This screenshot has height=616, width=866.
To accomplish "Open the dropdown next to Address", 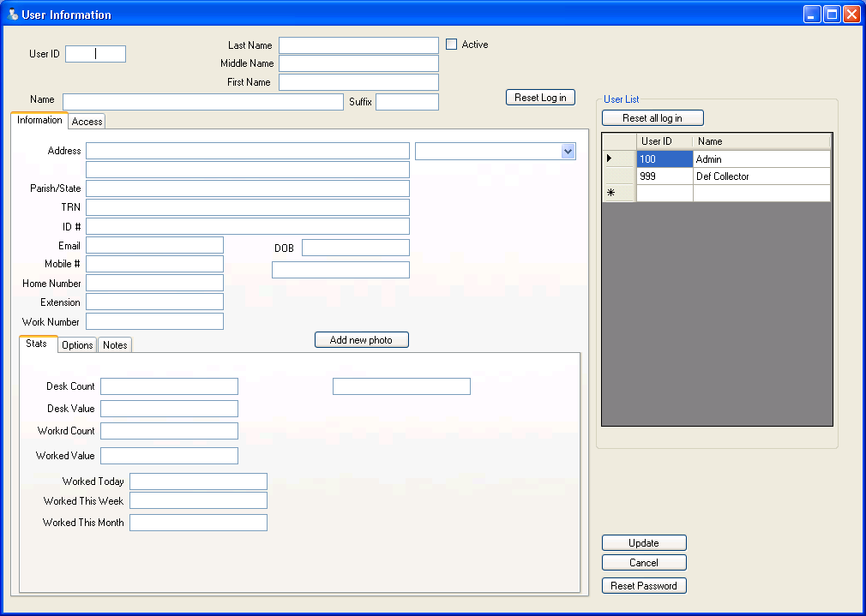I will pos(567,152).
